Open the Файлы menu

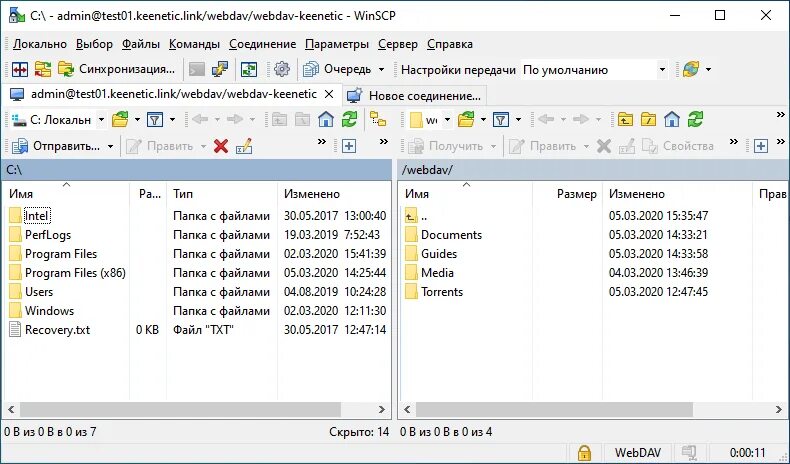tap(141, 44)
